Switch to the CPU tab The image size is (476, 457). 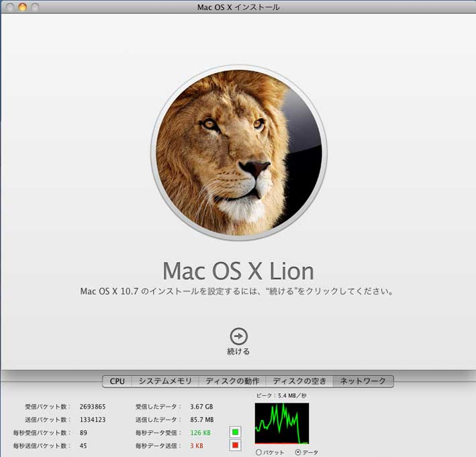(117, 381)
